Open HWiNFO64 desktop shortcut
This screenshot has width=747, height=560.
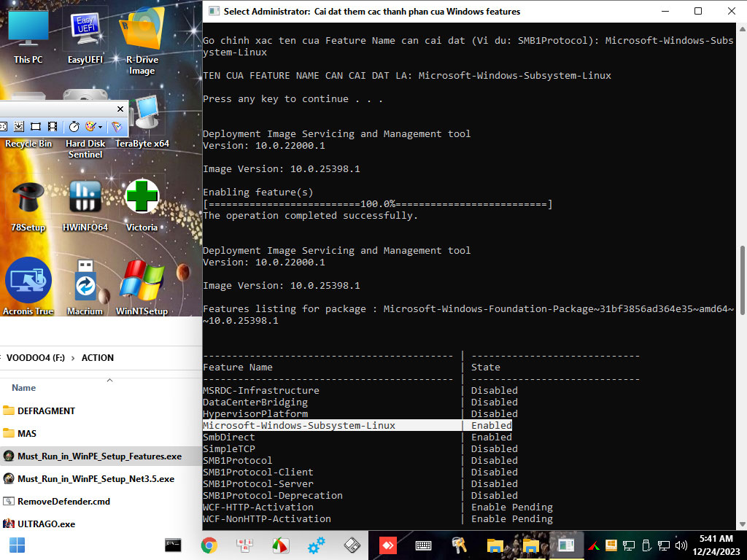pos(85,206)
